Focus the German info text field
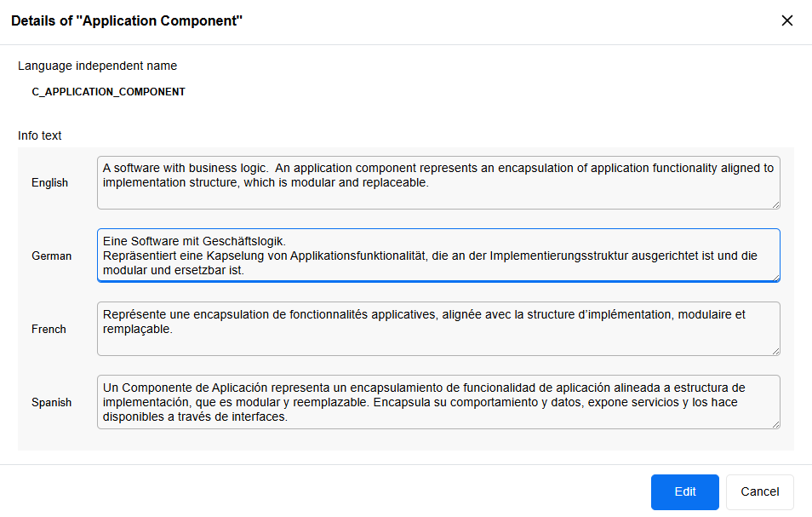 pyautogui.click(x=438, y=255)
